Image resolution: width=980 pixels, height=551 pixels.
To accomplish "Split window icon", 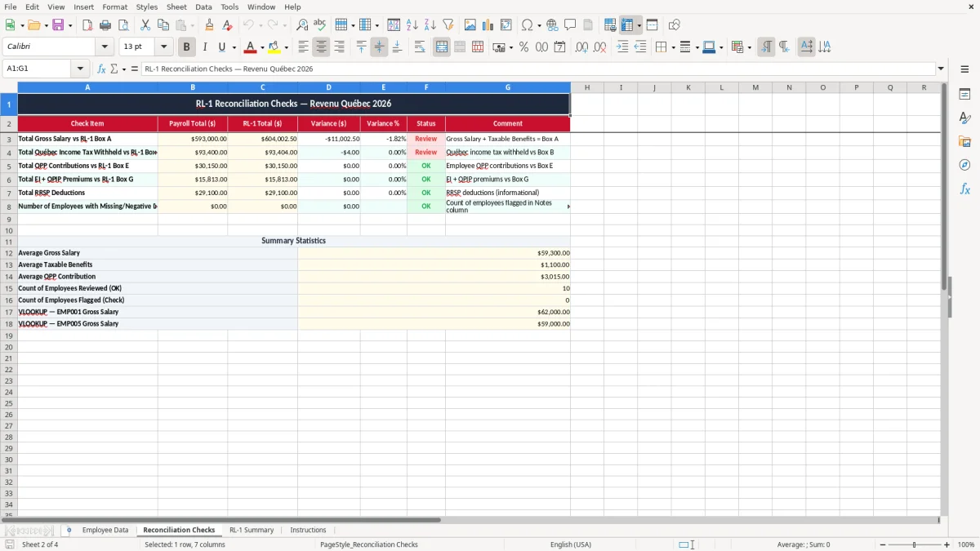I will (652, 25).
